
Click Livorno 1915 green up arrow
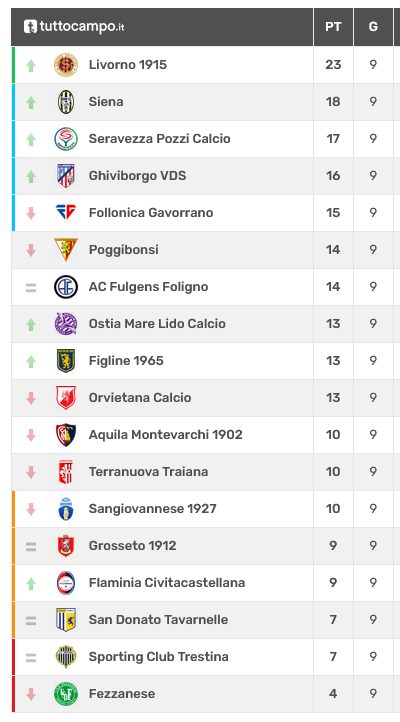coord(31,65)
